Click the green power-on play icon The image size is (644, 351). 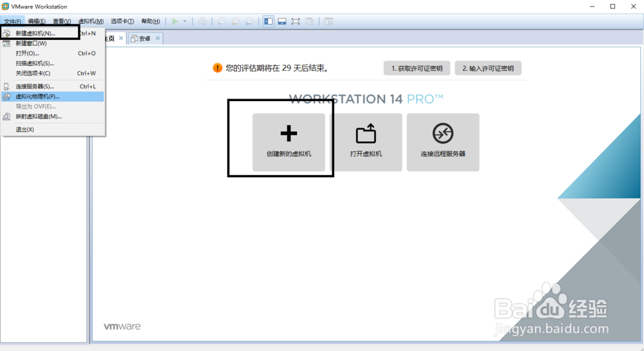[x=175, y=21]
